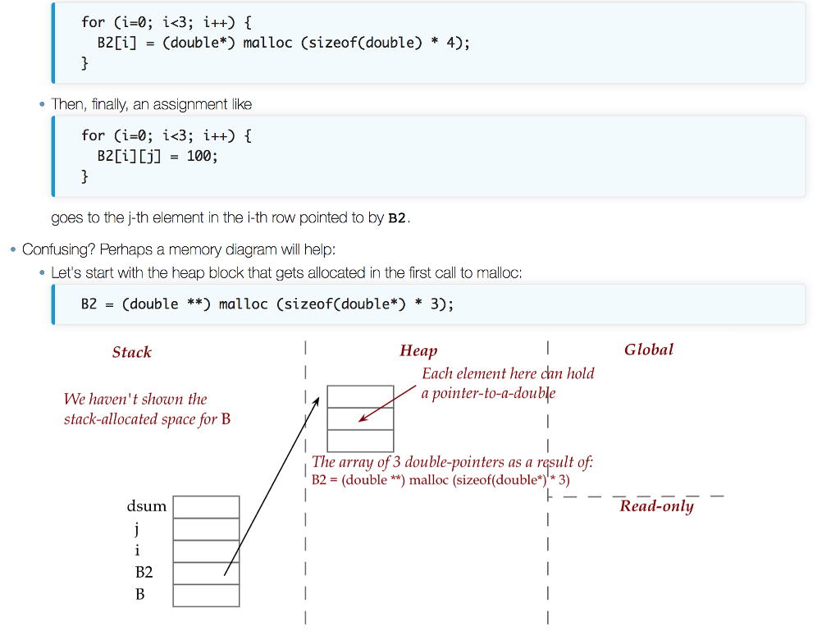Click the 'Read-only' label in the diagram
This screenshot has height=640, width=840.
[657, 506]
